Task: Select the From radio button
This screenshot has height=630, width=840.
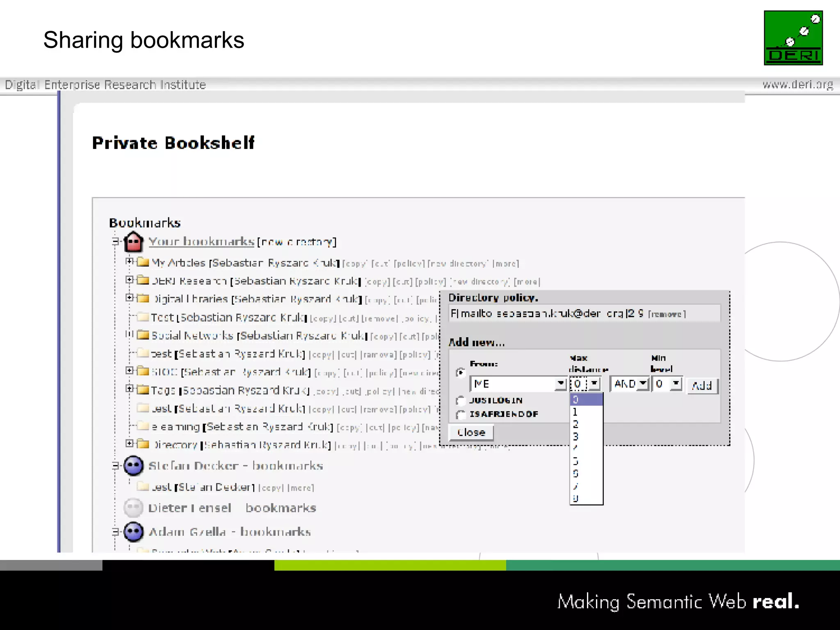Action: coord(460,372)
